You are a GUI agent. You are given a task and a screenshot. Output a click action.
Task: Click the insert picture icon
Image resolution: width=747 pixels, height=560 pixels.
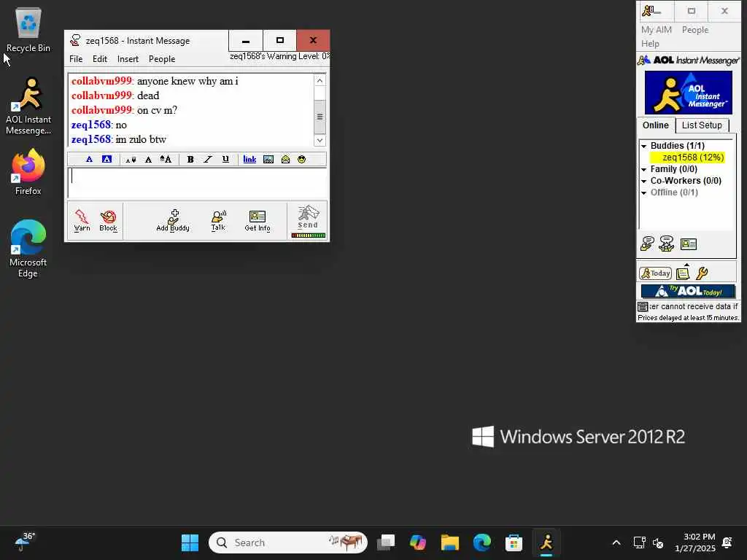pos(268,160)
